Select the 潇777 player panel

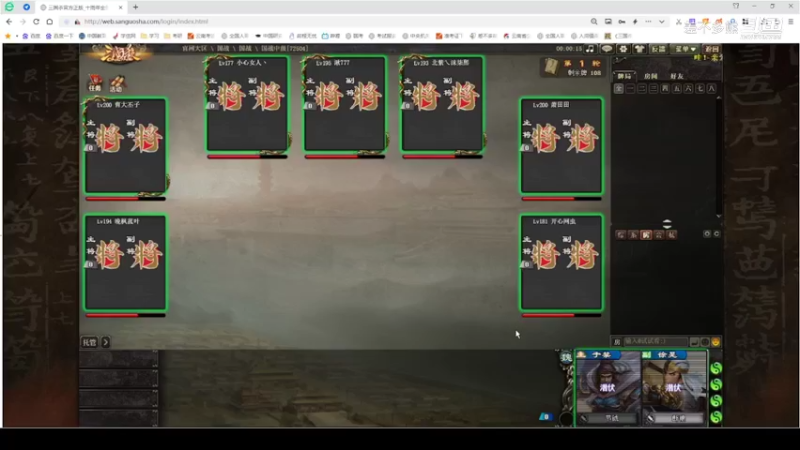pyautogui.click(x=345, y=104)
